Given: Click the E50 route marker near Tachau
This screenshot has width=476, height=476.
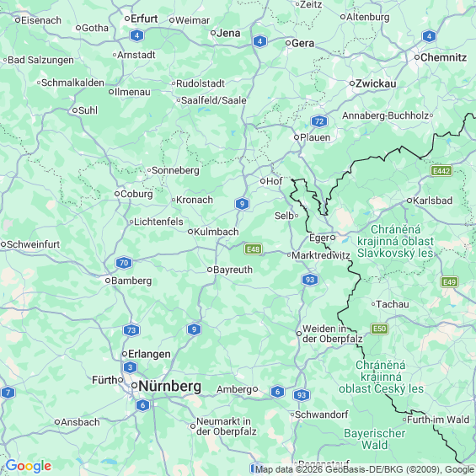Looking at the screenshot, I should coord(379,329).
